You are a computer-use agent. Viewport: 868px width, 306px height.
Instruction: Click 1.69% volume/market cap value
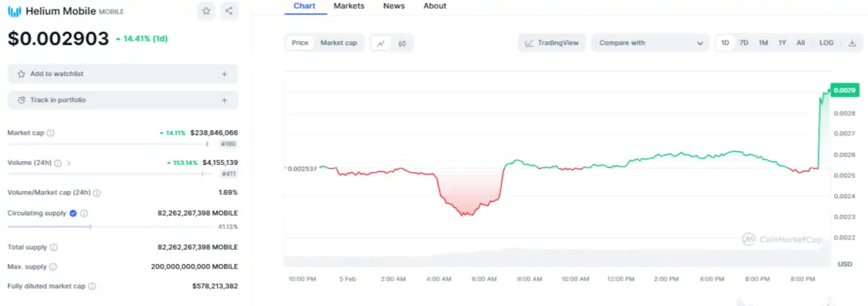(228, 192)
